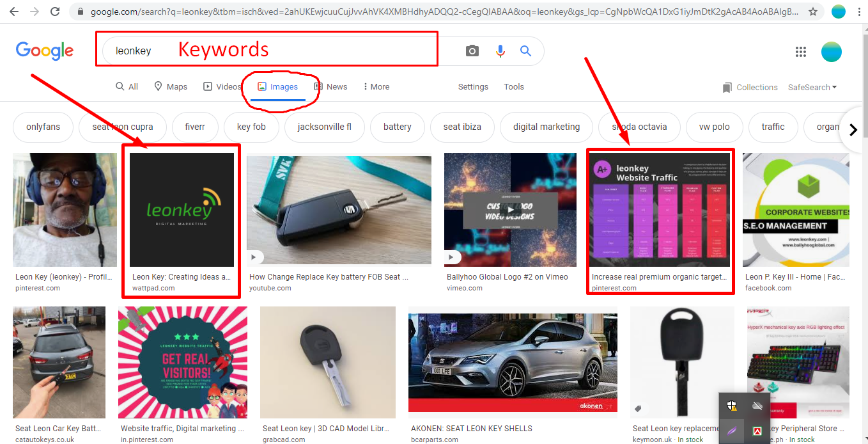The height and width of the screenshot is (444, 868).
Task: Click the blue magnifier search icon
Action: click(525, 51)
